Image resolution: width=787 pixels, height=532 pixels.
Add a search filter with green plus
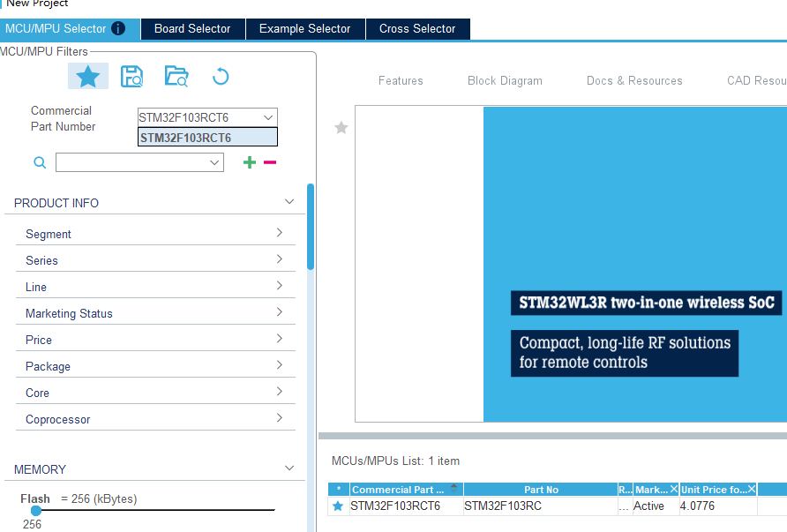tap(250, 162)
